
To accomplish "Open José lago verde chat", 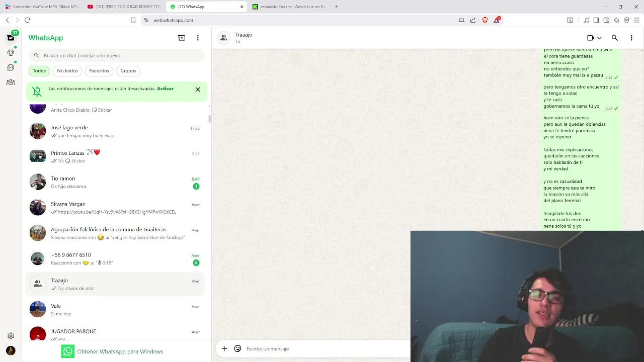I will pyautogui.click(x=116, y=131).
